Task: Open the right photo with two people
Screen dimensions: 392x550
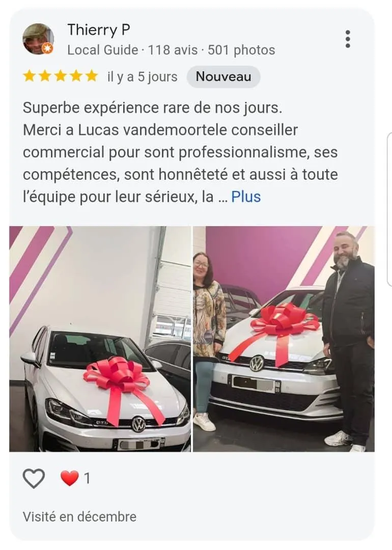Action: [284, 339]
